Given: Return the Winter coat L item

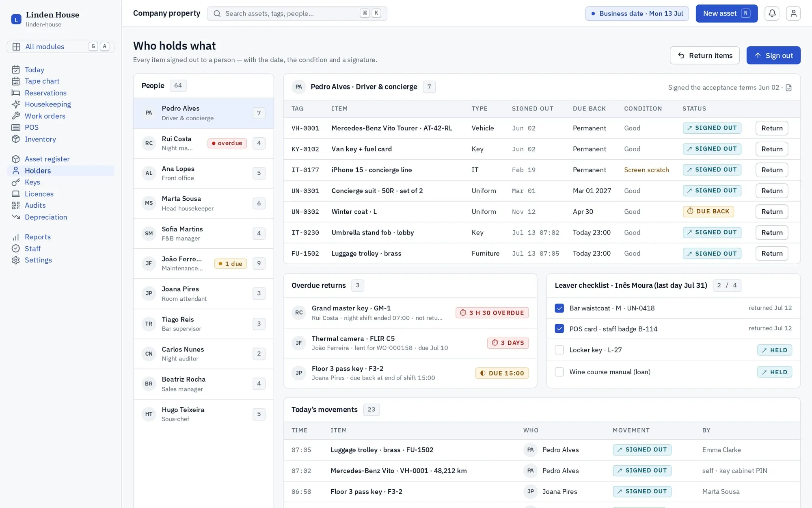Looking at the screenshot, I should (x=771, y=212).
